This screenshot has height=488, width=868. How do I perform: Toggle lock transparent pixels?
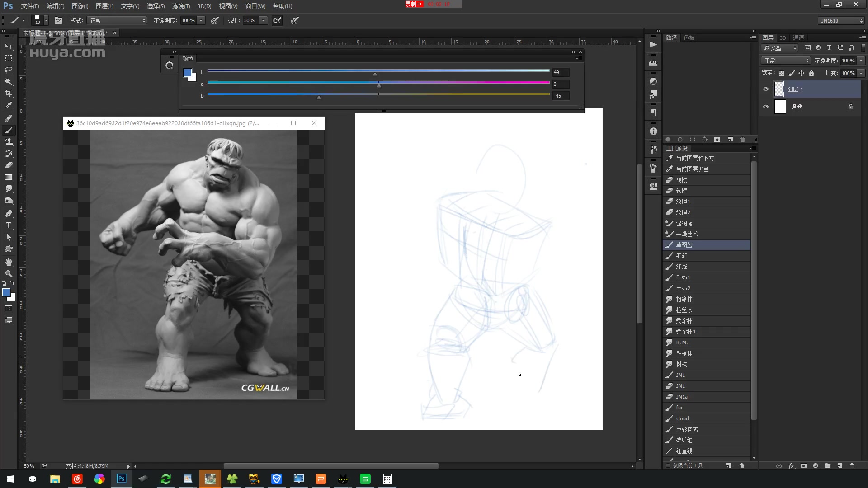point(781,73)
